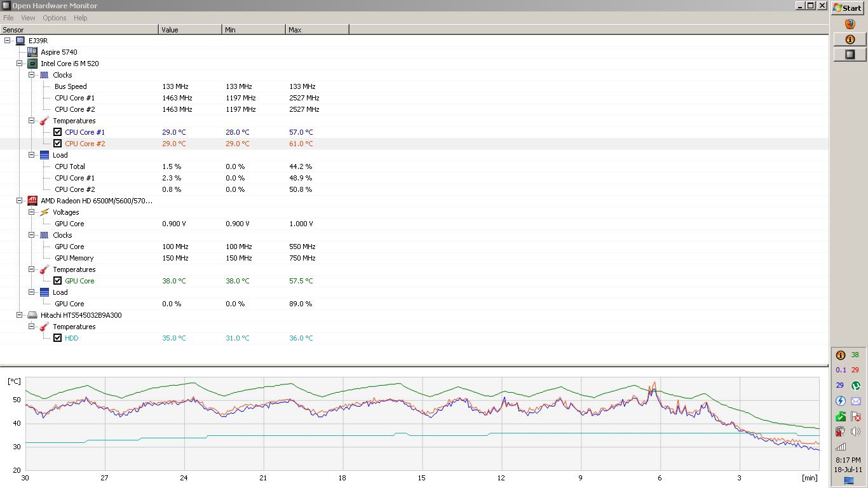Click the GPU Load bars icon

tap(44, 292)
